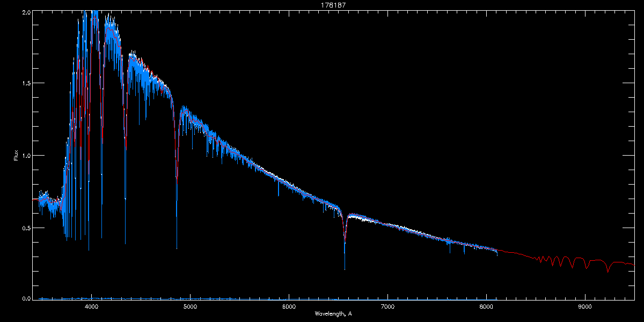Click the 1.0 flux tick label
Image resolution: width=644 pixels, height=322 pixels.
(x=26, y=156)
